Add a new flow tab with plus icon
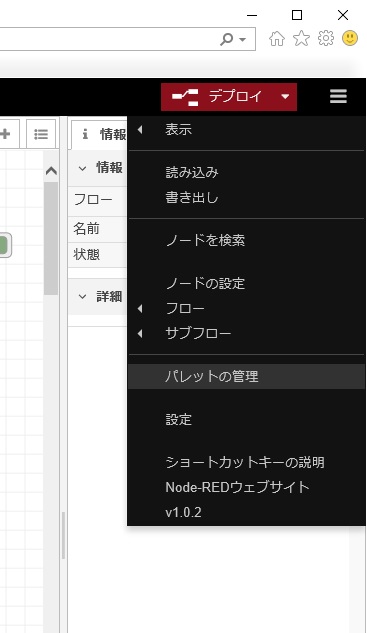Screen dimensions: 367x633 pyautogui.click(x=6, y=134)
